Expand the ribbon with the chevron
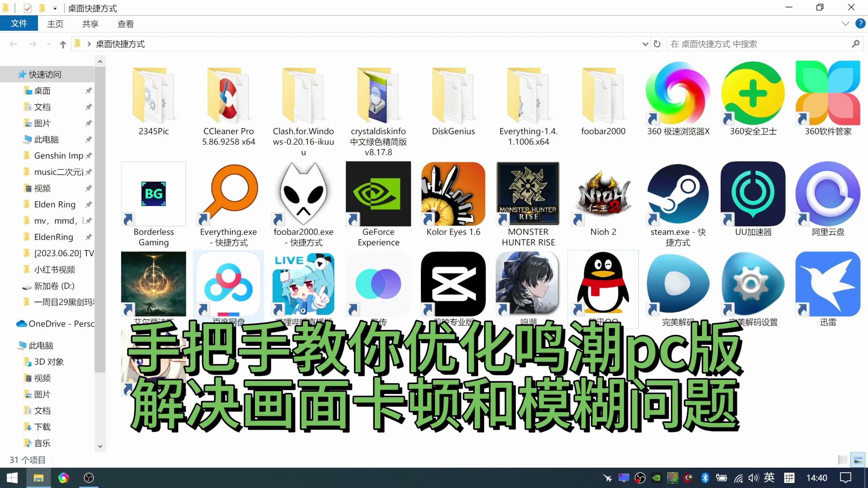Screen dimensions: 868x488 [x=845, y=23]
